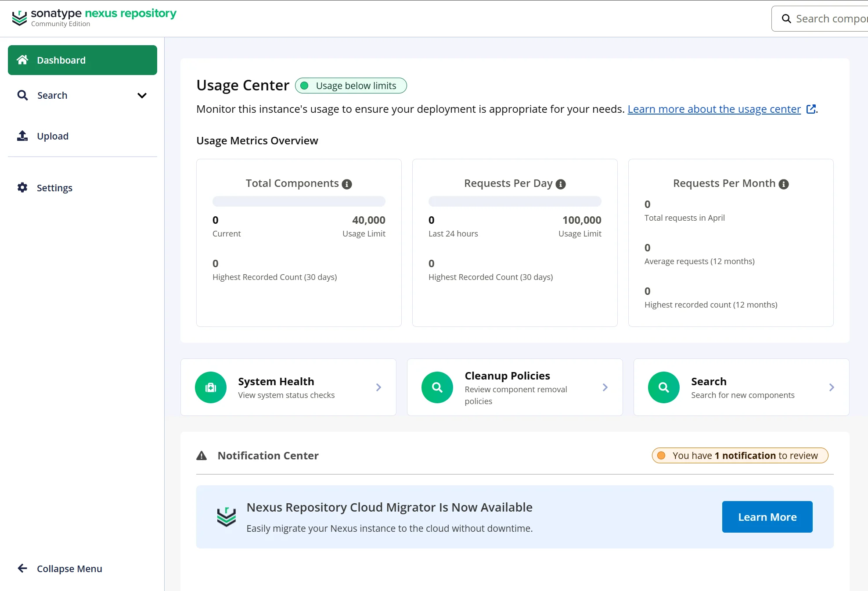This screenshot has height=591, width=868.
Task: Click the external link icon after usage center link
Action: pyautogui.click(x=811, y=109)
